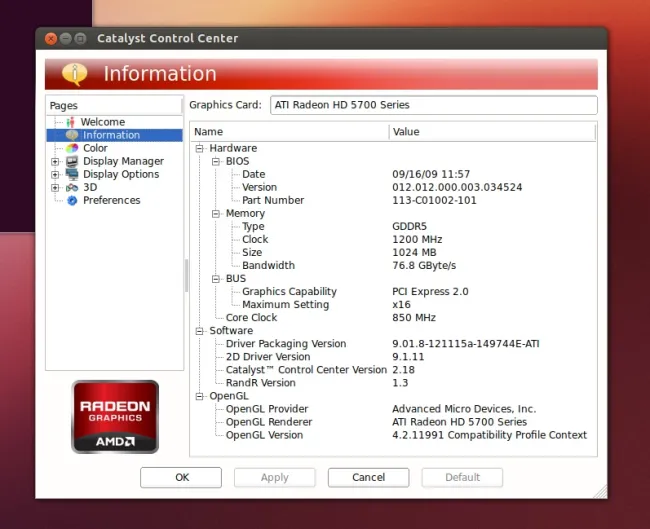Open Preferences via its blue icon
Screen dimensions: 650x529
tap(72, 200)
